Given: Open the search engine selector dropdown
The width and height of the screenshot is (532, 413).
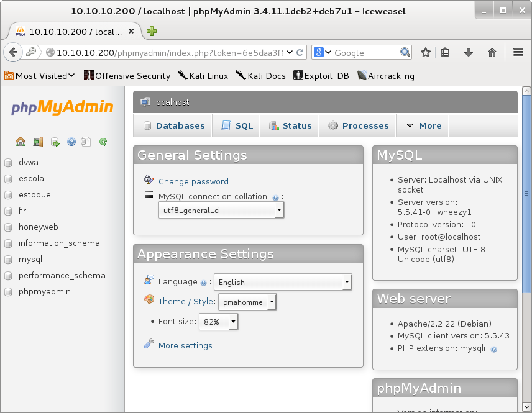Looking at the screenshot, I should (323, 53).
